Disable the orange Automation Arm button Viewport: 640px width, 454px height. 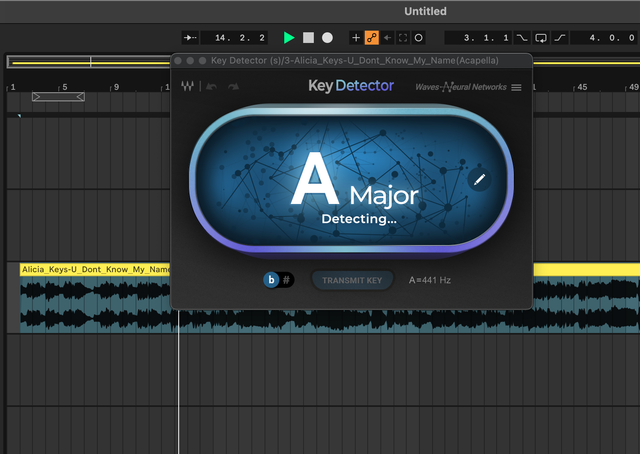pos(371,38)
